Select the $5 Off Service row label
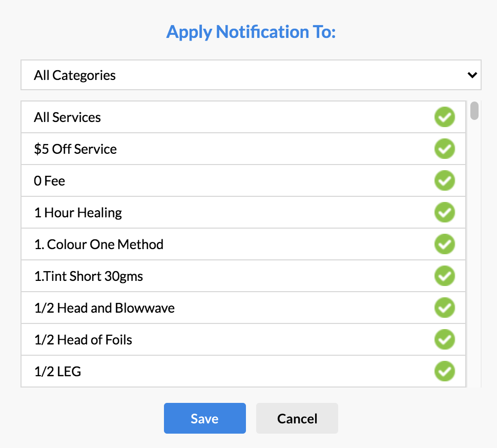 75,149
